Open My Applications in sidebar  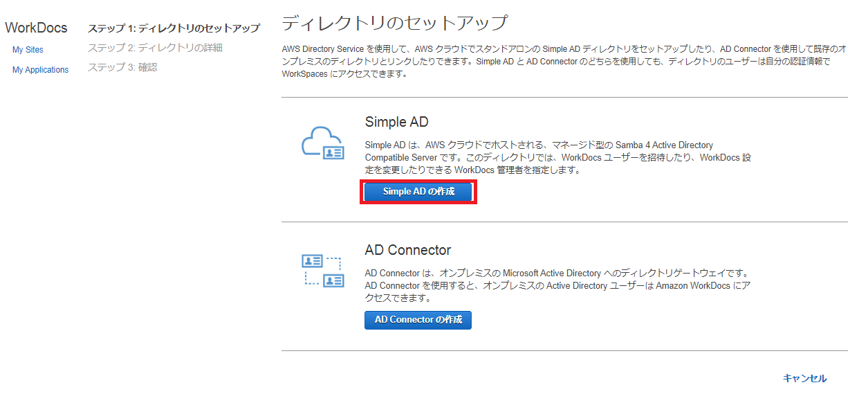tap(40, 70)
